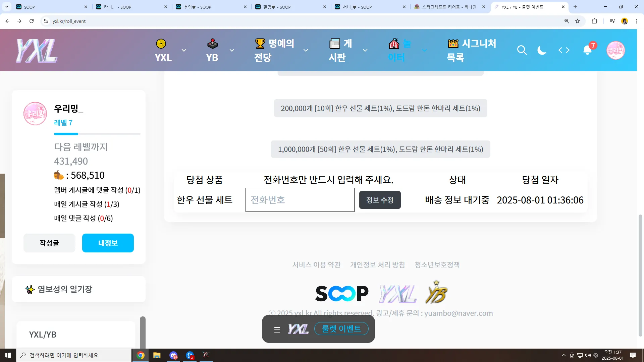
Task: Open 서비스 이용 약관 footer link
Action: (316, 265)
